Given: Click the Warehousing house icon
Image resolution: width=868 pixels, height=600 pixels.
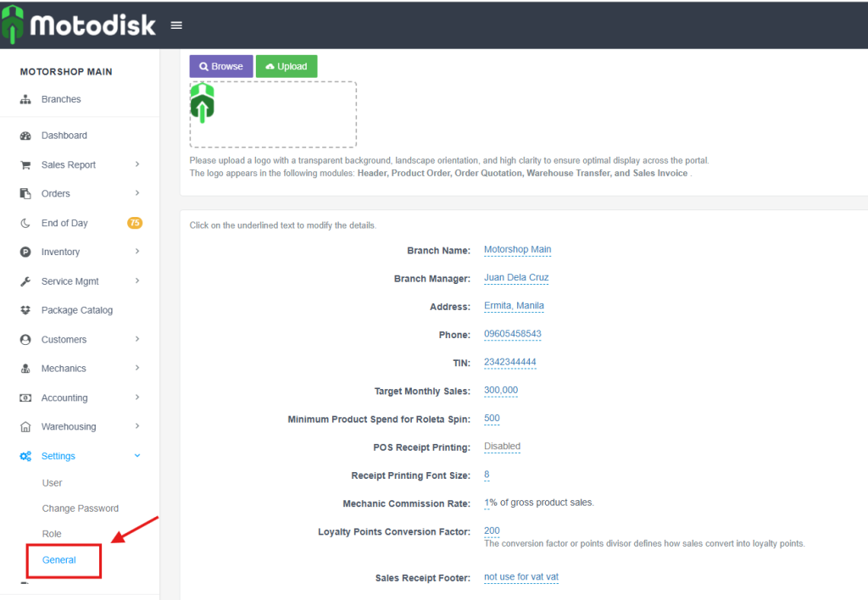Looking at the screenshot, I should click(25, 427).
